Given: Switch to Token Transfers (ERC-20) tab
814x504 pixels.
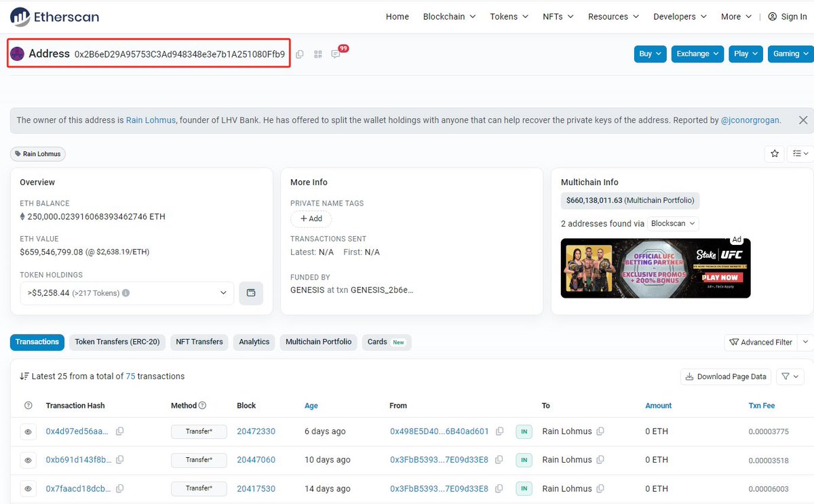Looking at the screenshot, I should pos(117,342).
